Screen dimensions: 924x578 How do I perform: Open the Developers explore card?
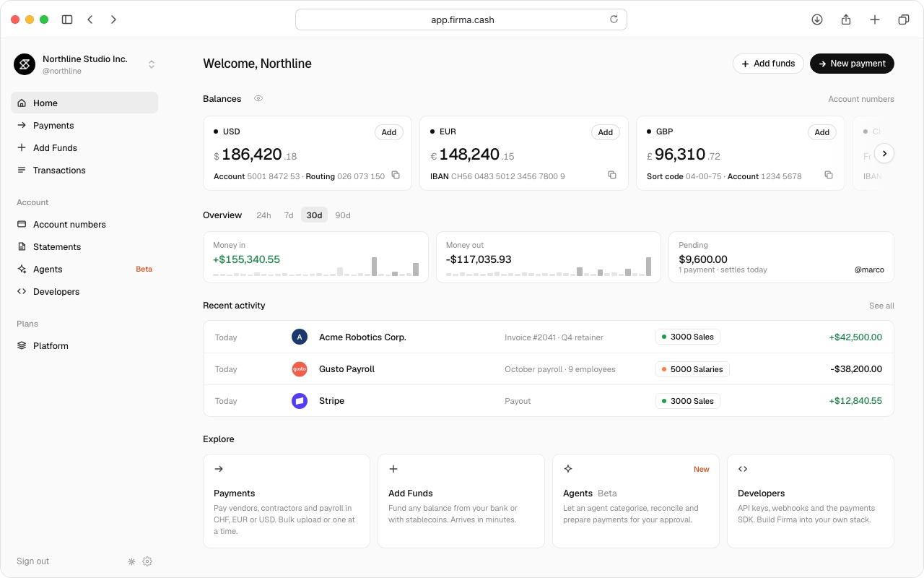tap(811, 501)
